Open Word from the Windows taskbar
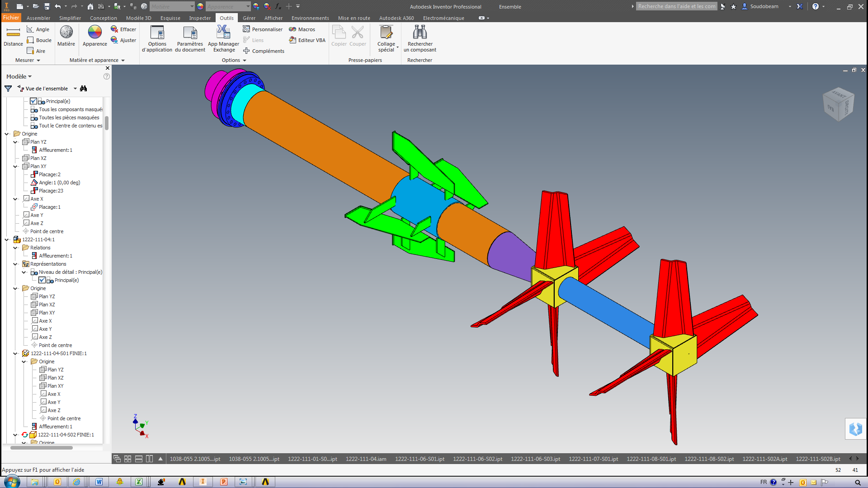868x488 pixels. coord(99,482)
